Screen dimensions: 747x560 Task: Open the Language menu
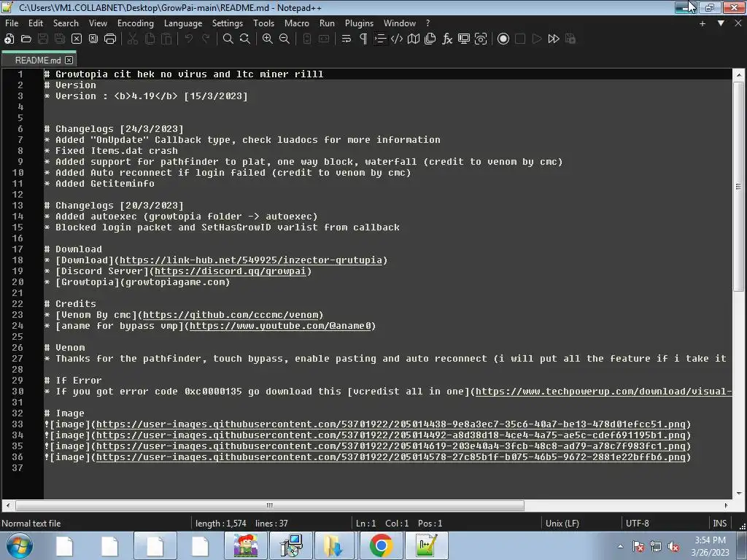pyautogui.click(x=183, y=23)
